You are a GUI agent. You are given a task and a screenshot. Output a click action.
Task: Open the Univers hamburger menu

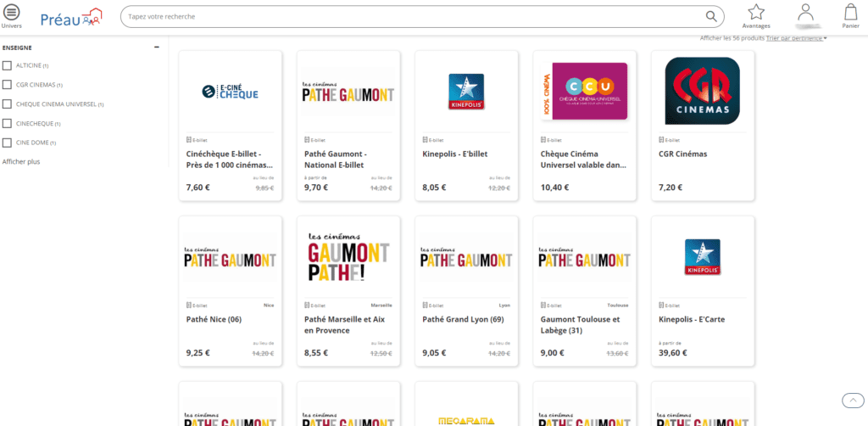point(12,12)
